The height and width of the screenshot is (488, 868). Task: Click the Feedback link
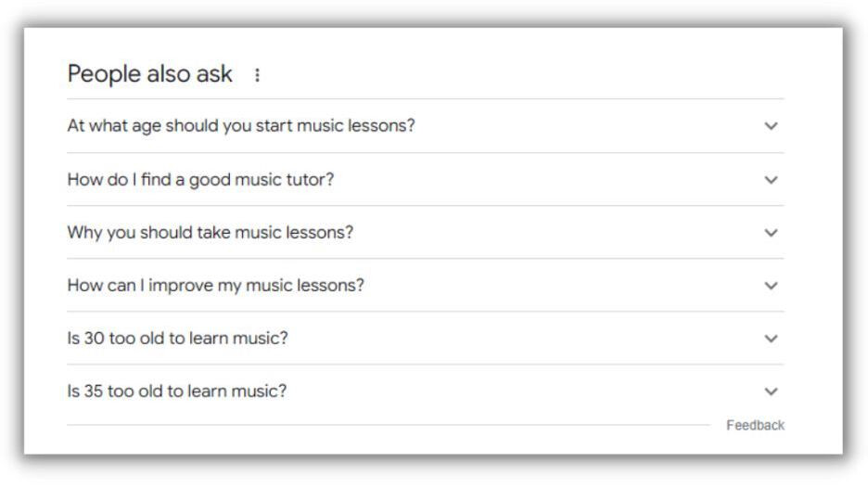(755, 426)
